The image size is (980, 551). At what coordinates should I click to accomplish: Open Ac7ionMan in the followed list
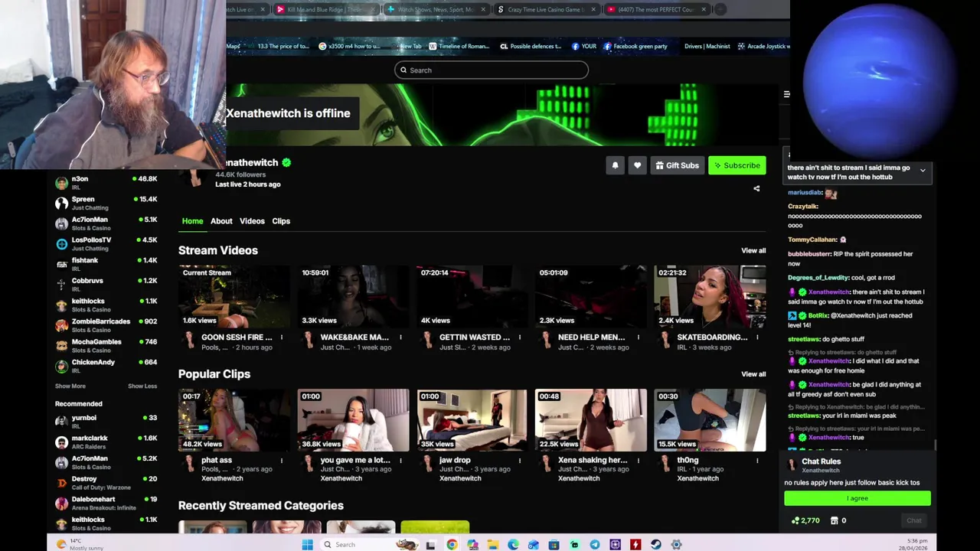pyautogui.click(x=106, y=223)
